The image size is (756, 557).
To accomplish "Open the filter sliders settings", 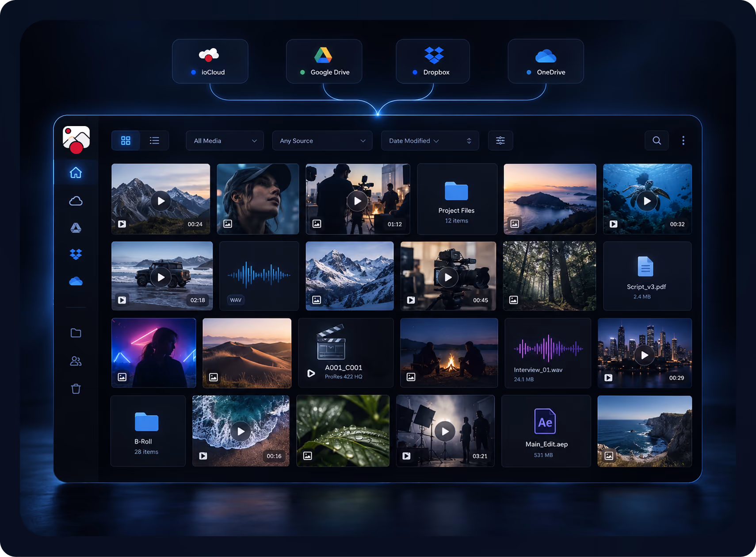I will 500,141.
